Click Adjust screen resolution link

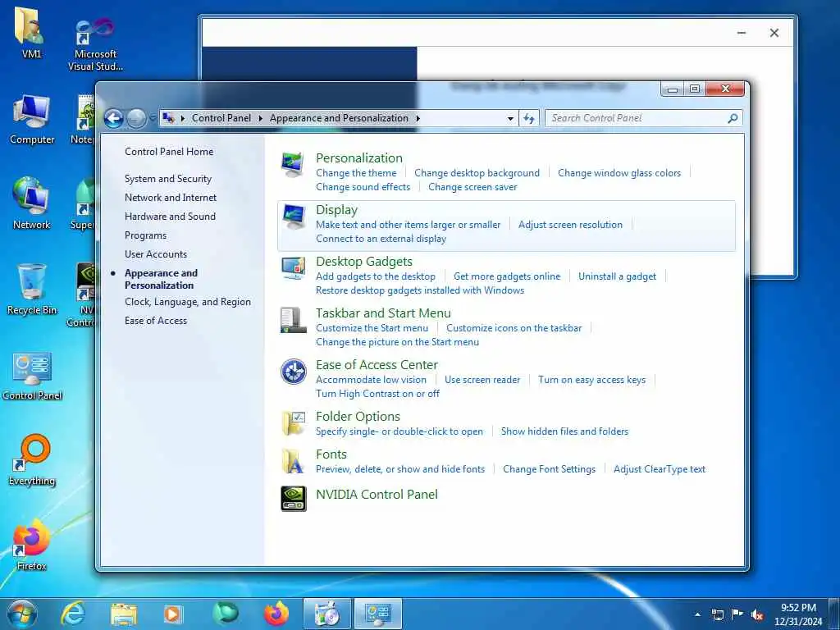click(x=570, y=225)
